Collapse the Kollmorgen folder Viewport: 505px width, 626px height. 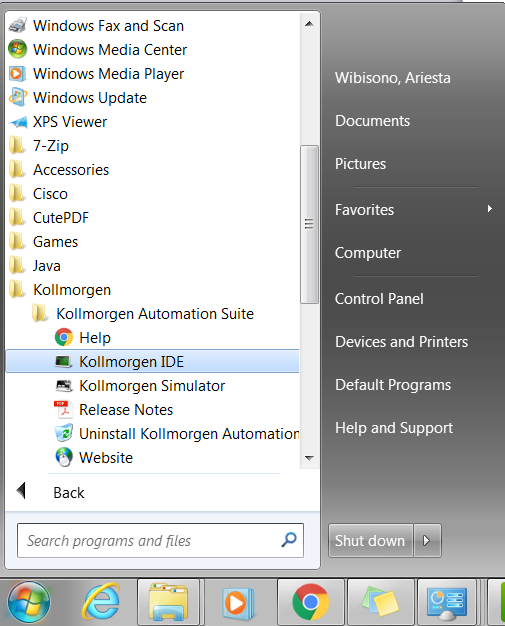[152, 290]
